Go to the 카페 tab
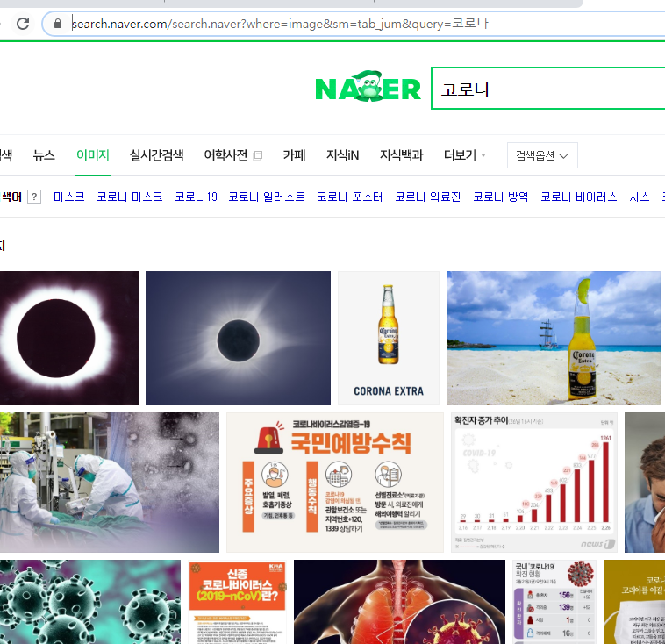665x644 pixels. click(294, 155)
